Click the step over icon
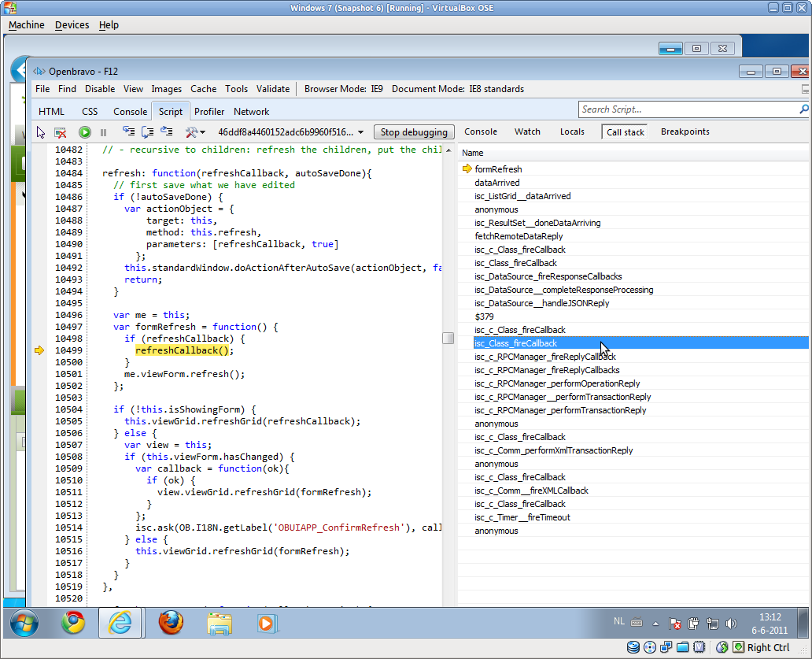The image size is (812, 659). tap(147, 132)
